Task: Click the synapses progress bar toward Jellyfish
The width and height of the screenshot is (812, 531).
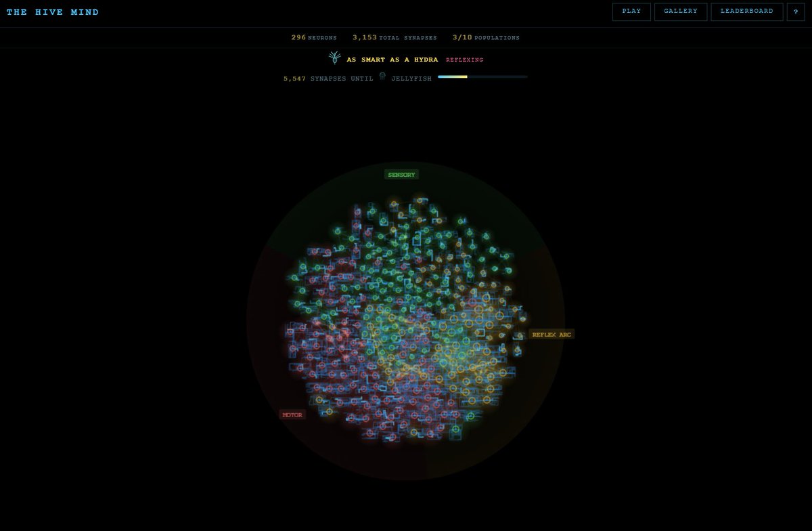Action: pyautogui.click(x=482, y=77)
